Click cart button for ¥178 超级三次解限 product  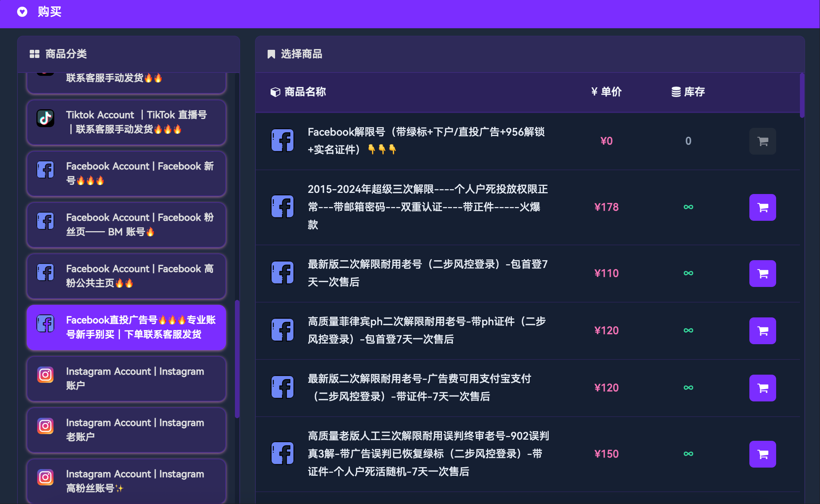[x=762, y=207]
